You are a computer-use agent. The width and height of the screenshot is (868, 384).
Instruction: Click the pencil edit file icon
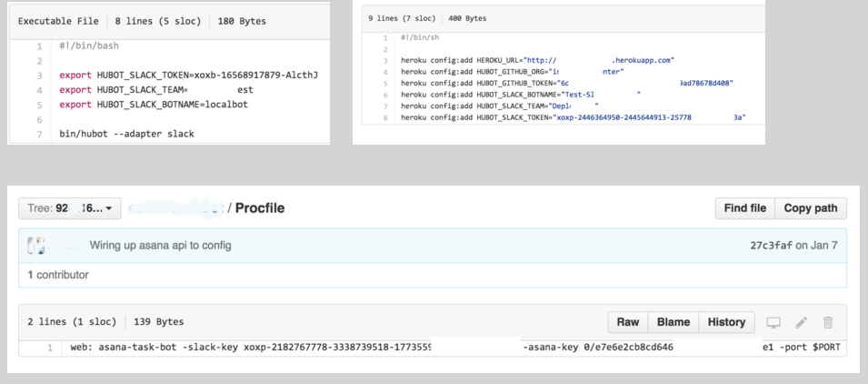(801, 322)
